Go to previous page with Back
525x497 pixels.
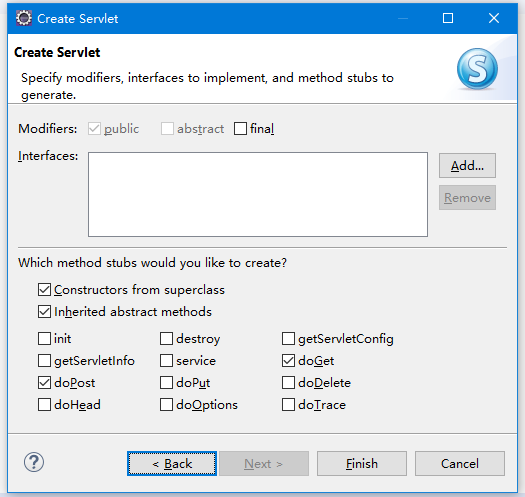172,464
